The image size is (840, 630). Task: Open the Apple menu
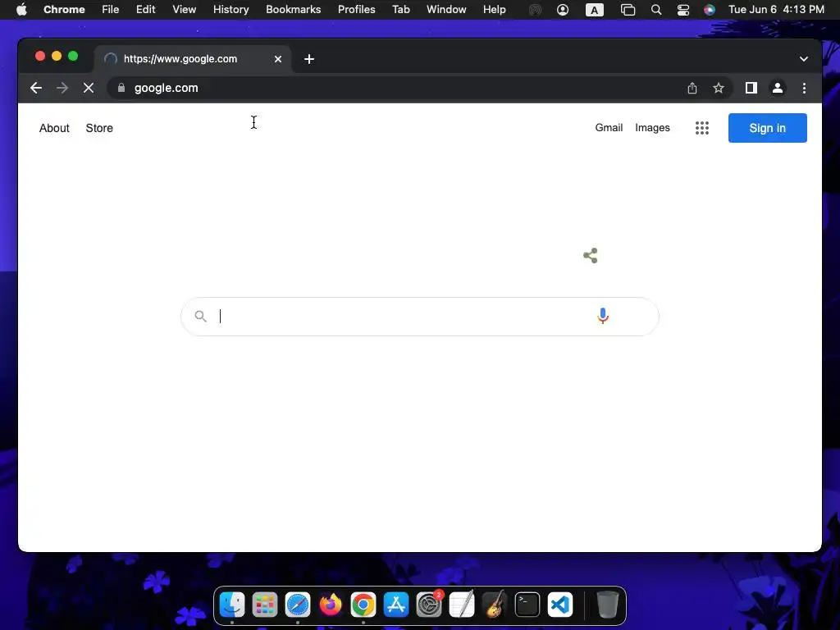point(21,9)
